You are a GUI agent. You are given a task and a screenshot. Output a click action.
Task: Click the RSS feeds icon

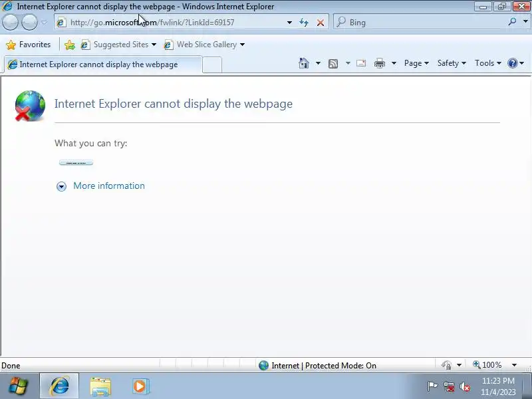pyautogui.click(x=333, y=63)
